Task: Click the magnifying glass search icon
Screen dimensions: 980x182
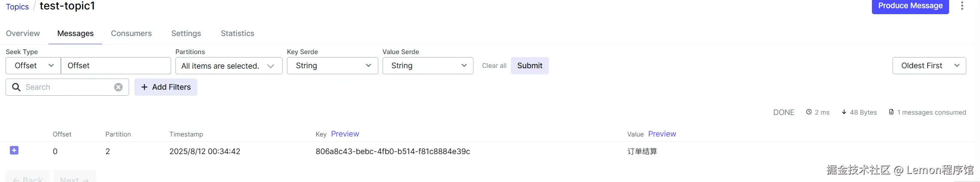Action: [x=16, y=87]
